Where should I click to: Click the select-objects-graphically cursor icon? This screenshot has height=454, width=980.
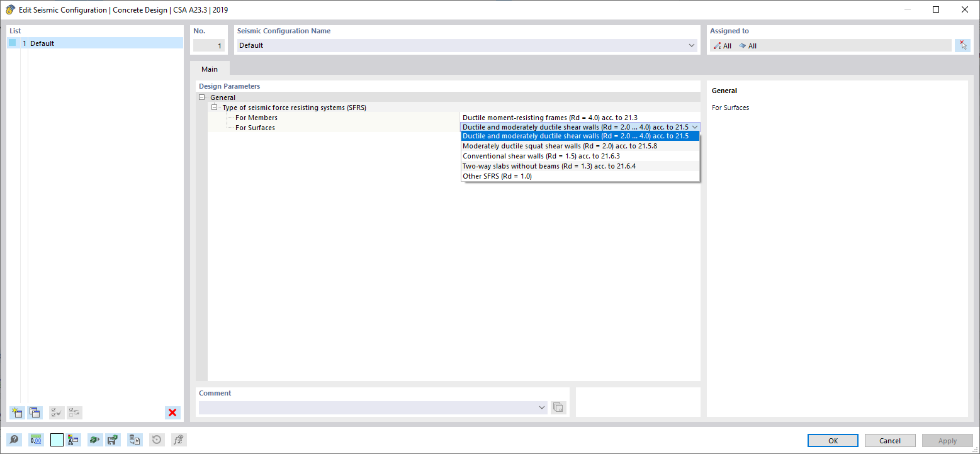pyautogui.click(x=962, y=45)
